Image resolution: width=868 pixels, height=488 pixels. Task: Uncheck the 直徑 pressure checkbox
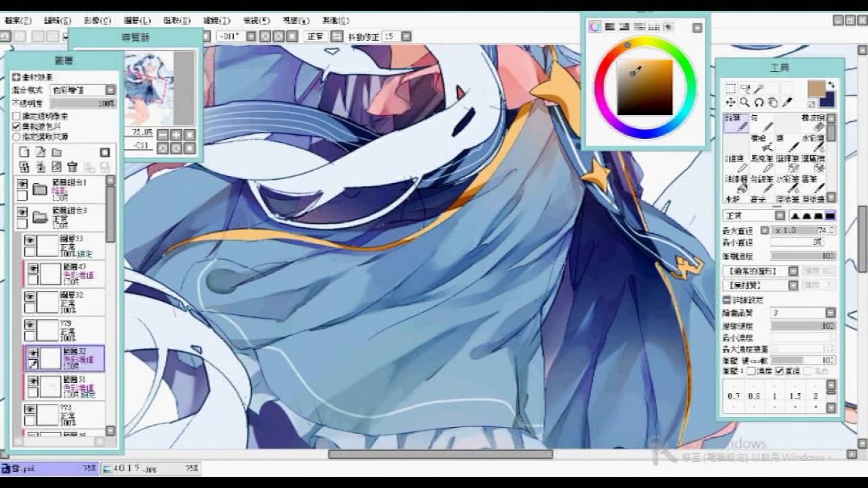[x=779, y=371]
